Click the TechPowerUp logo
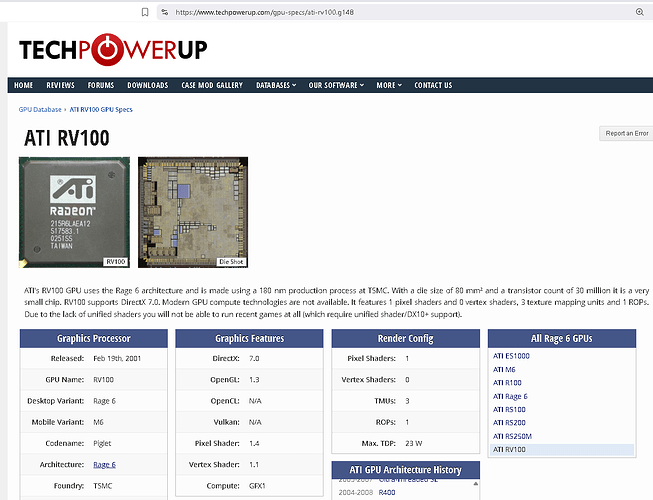653x500 pixels. (x=113, y=50)
